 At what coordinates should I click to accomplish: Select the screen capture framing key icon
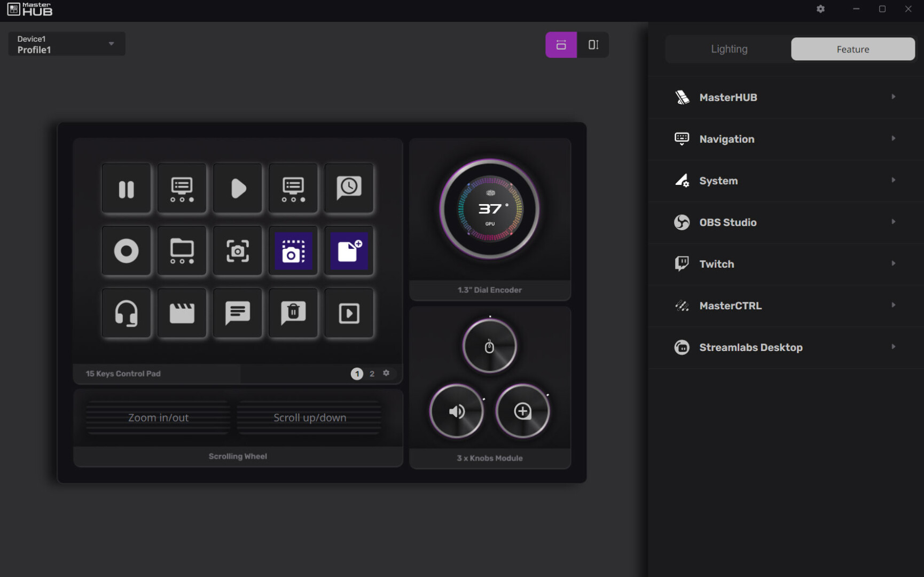point(237,251)
